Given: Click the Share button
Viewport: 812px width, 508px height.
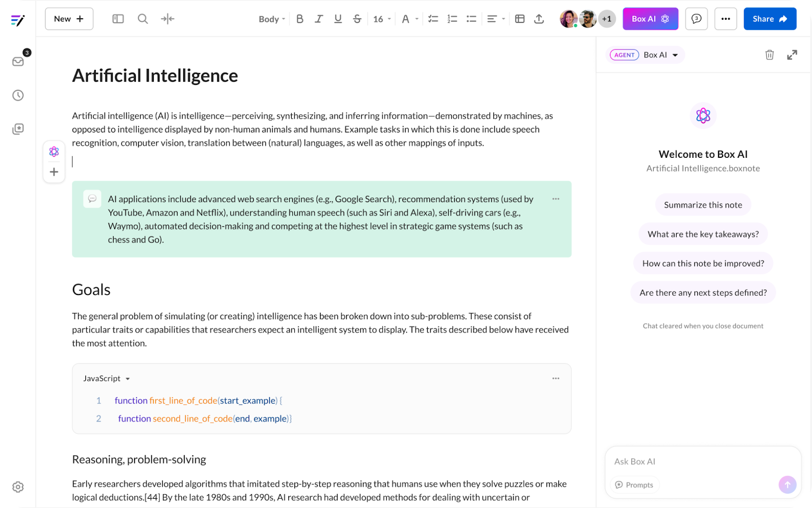Looking at the screenshot, I should click(769, 19).
